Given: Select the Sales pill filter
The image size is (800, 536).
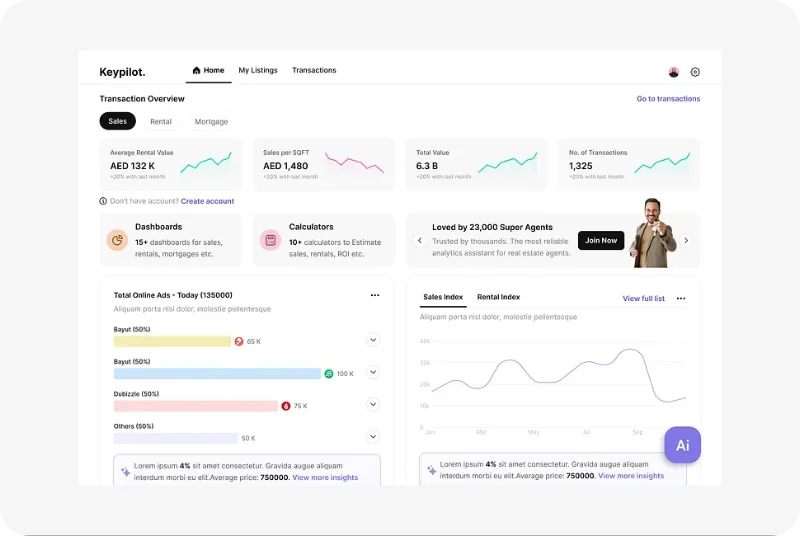Looking at the screenshot, I should pyautogui.click(x=117, y=121).
